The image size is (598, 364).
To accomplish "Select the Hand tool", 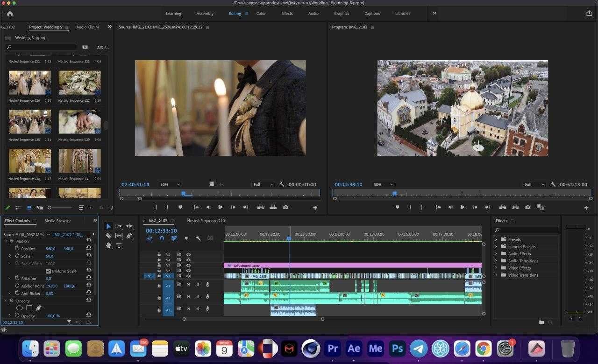I will (108, 245).
